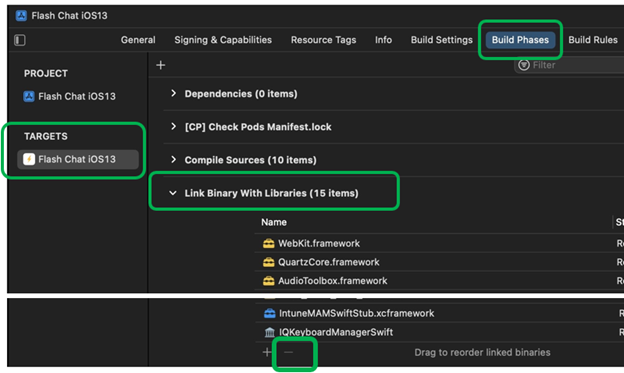Select the QuartzCore.framework row
The height and width of the screenshot is (373, 624).
[439, 262]
